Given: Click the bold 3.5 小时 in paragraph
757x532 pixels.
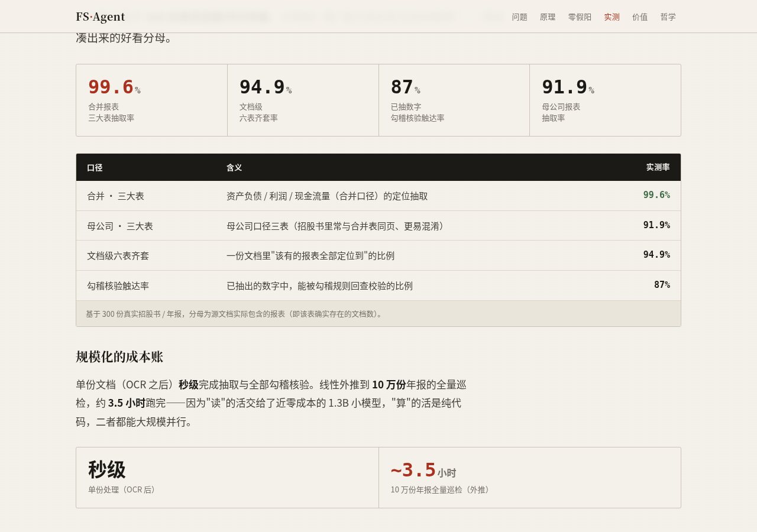Looking at the screenshot, I should tap(127, 403).
